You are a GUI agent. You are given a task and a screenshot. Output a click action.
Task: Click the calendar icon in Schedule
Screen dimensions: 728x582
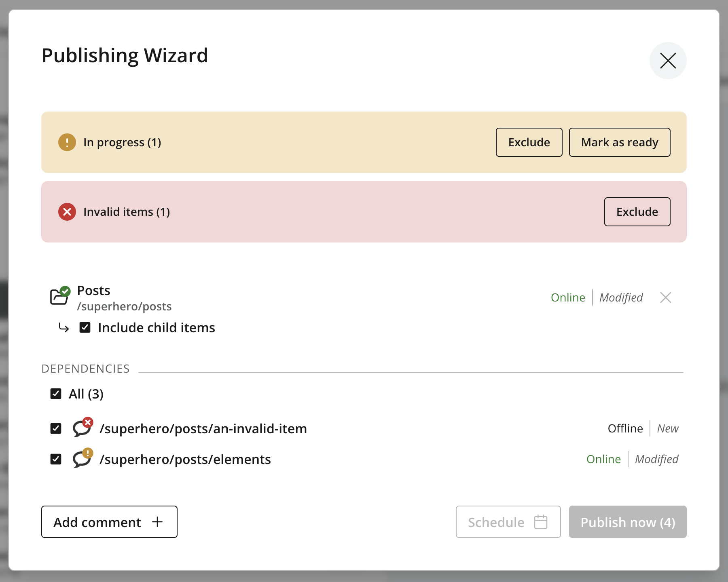tap(541, 522)
